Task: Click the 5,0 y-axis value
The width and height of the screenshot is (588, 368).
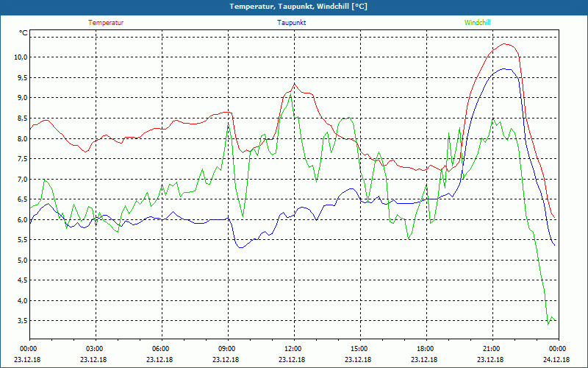Action: [22, 261]
